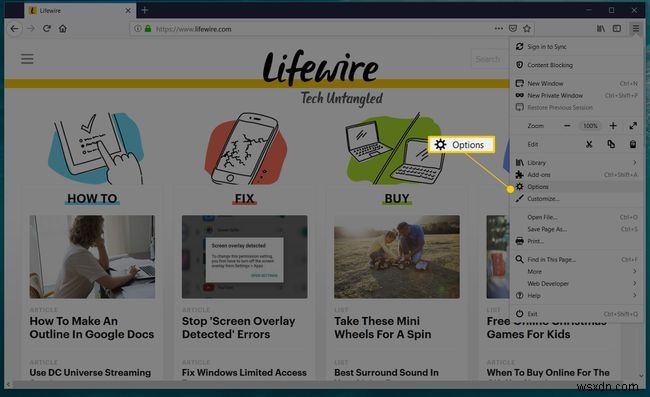Click the tablet checklist illustration
This screenshot has height=397, width=650.
point(96,148)
